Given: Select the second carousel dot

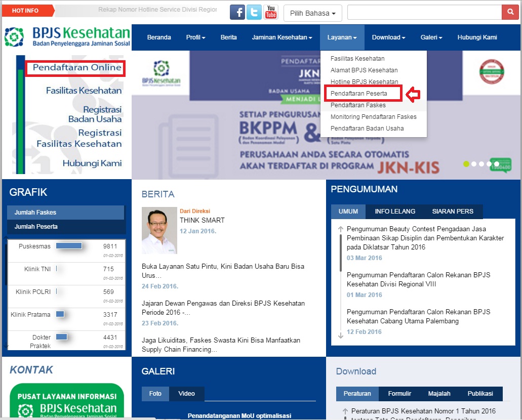Looking at the screenshot, I should 474,164.
